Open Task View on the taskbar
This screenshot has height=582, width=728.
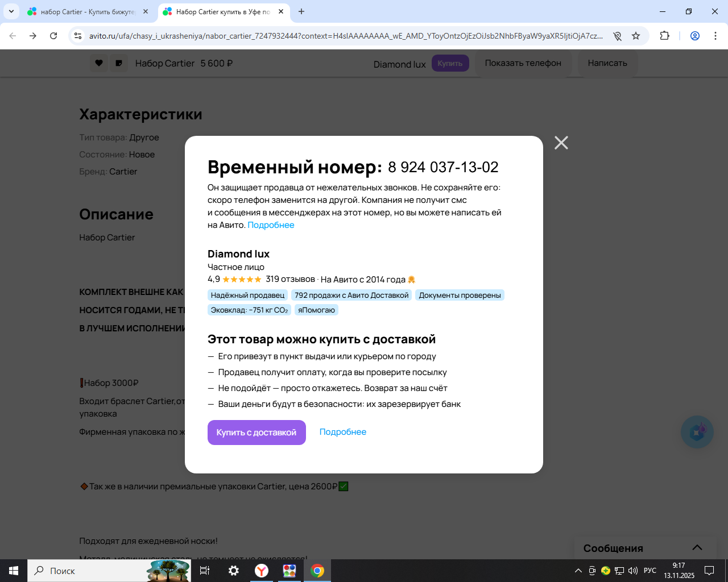coord(205,571)
